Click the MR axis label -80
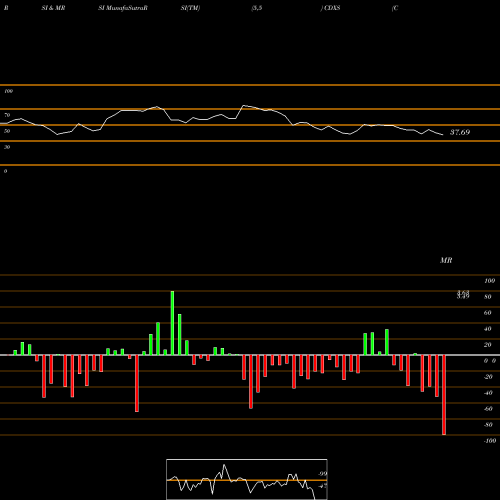The image size is (500, 500). click(x=488, y=425)
